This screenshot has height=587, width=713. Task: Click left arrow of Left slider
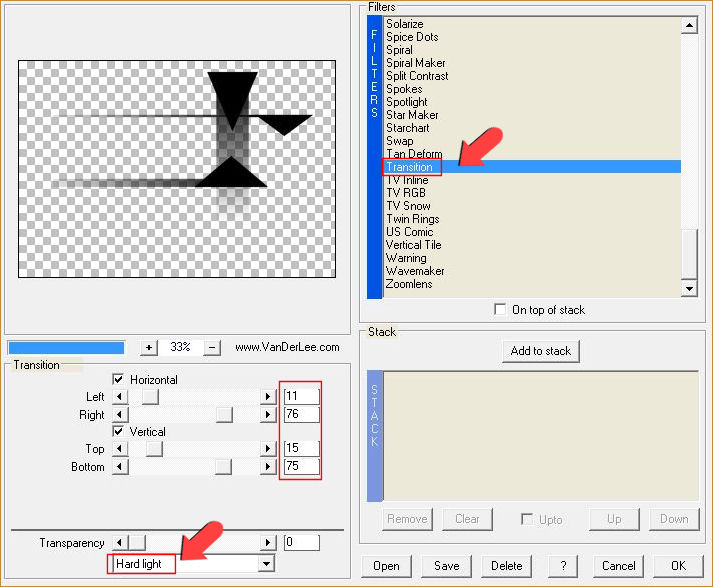120,397
